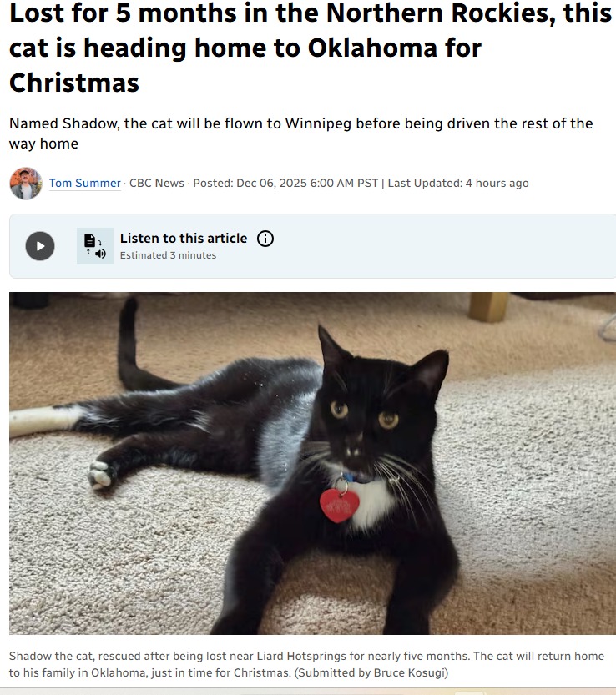Click the Posted Dec 06, 2025 timestamp

[285, 183]
